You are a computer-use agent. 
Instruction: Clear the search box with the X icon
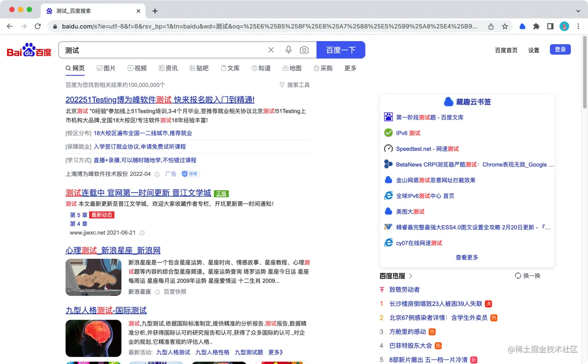tap(271, 50)
